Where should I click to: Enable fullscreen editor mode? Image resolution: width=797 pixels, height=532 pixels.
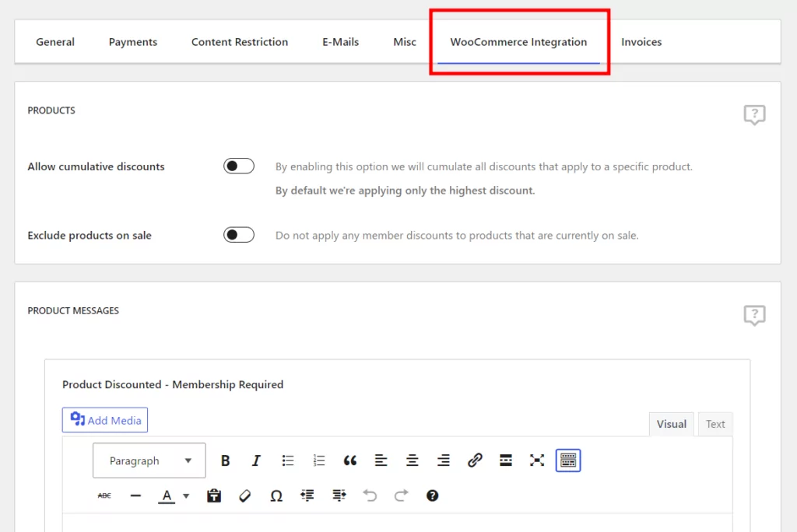[x=537, y=460]
